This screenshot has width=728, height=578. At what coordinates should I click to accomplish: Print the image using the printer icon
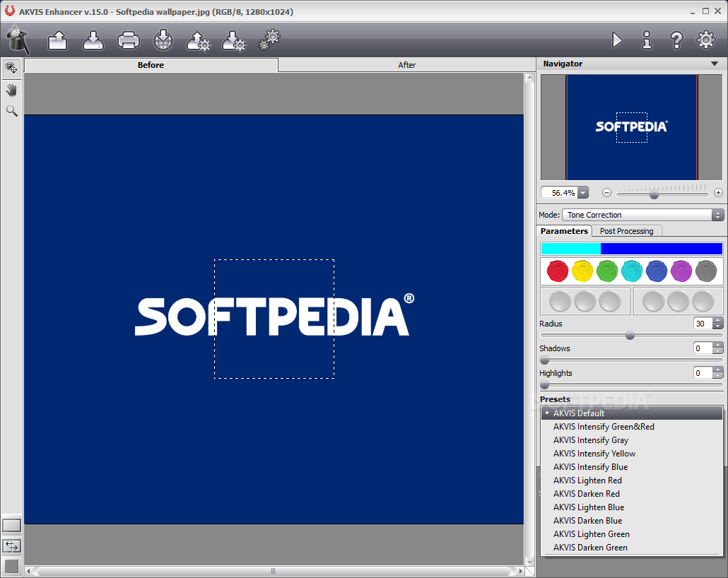[129, 40]
